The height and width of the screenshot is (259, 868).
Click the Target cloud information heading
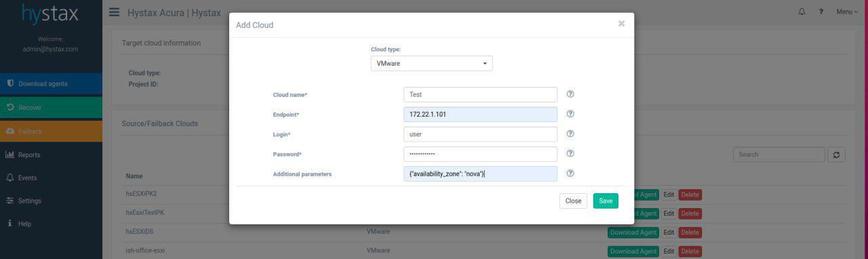161,43
